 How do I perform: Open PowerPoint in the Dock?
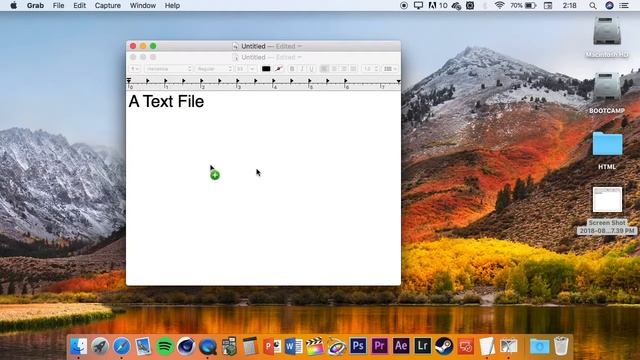point(272,347)
